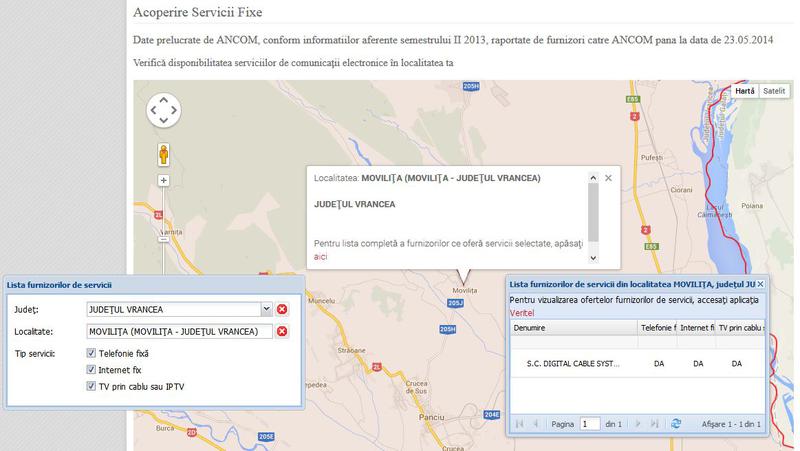Close the providers list panel
The image size is (800, 451).
click(x=760, y=285)
